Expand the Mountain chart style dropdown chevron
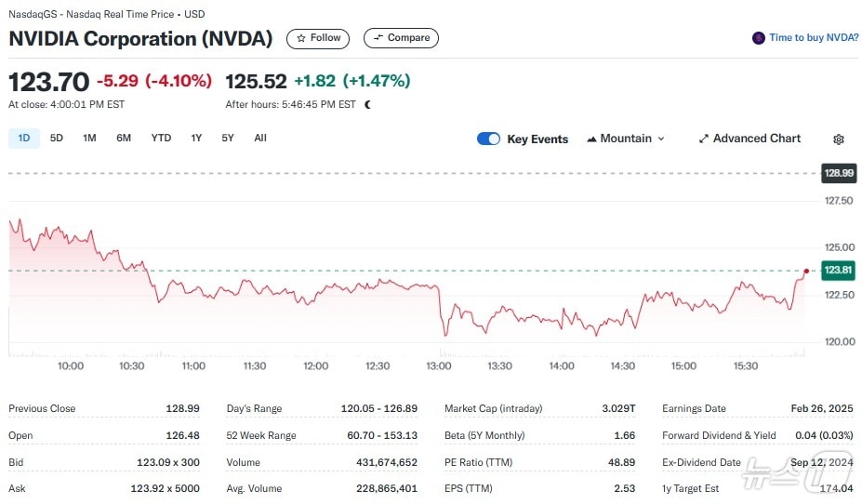This screenshot has width=862, height=504. [661, 139]
